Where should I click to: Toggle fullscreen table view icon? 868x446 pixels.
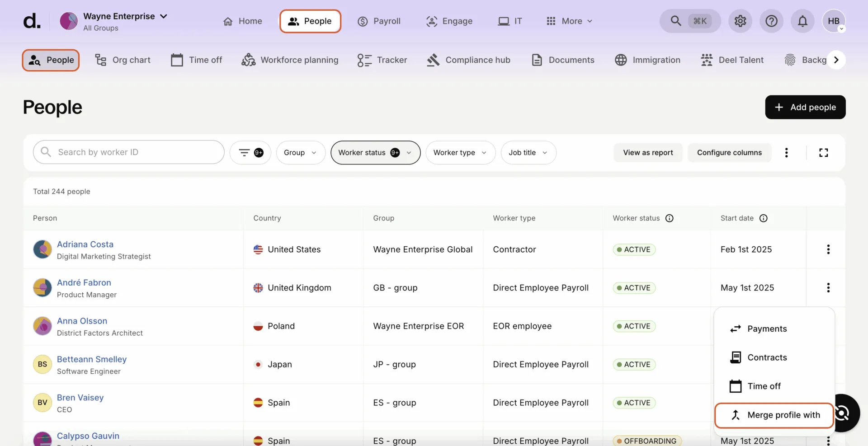(x=824, y=153)
